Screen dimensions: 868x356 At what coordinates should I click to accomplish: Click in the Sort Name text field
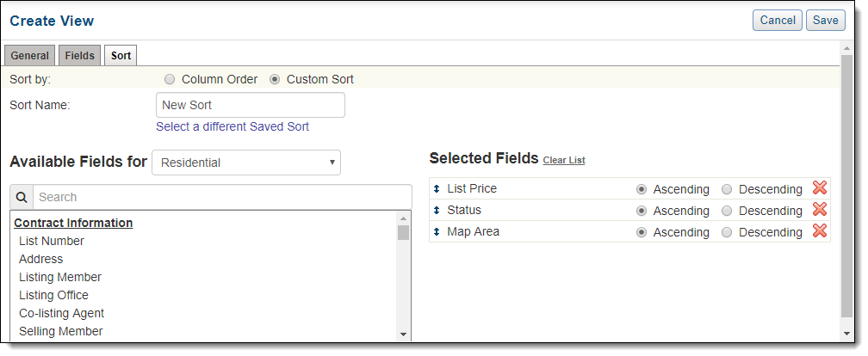pos(250,105)
